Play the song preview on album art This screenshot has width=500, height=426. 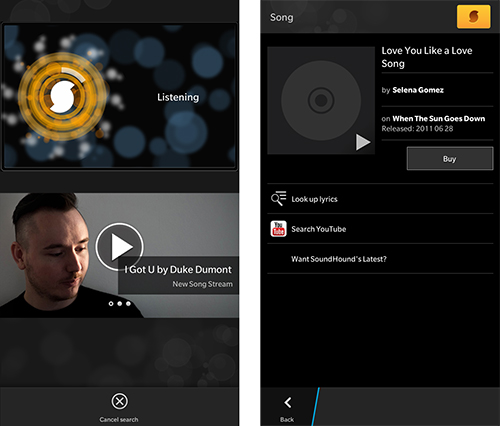pos(362,142)
